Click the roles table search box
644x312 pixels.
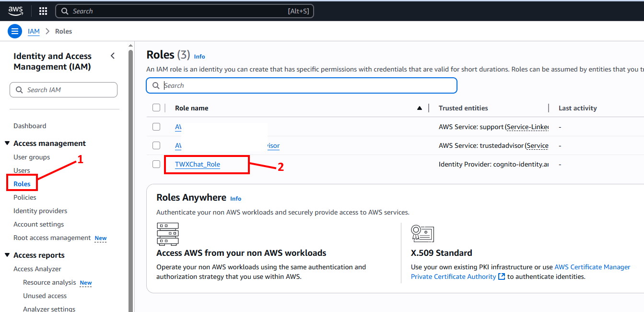302,85
